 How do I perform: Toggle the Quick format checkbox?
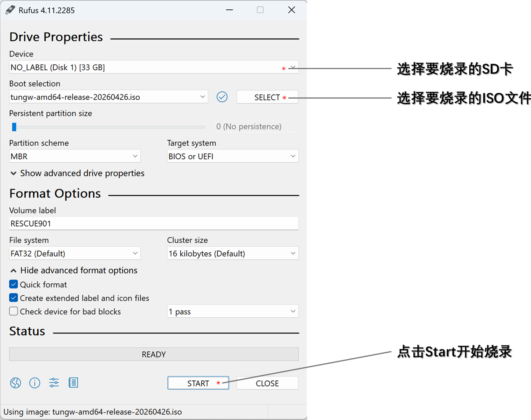coord(13,284)
